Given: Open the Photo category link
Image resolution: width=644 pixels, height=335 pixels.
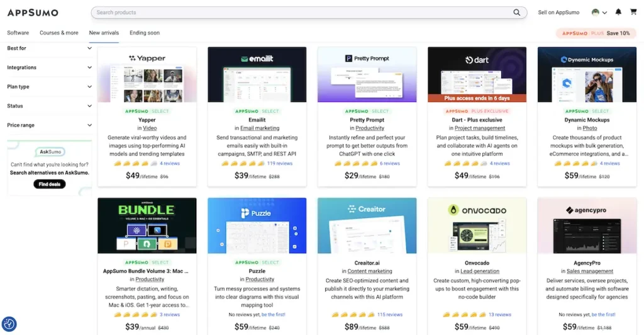Looking at the screenshot, I should pos(590,128).
